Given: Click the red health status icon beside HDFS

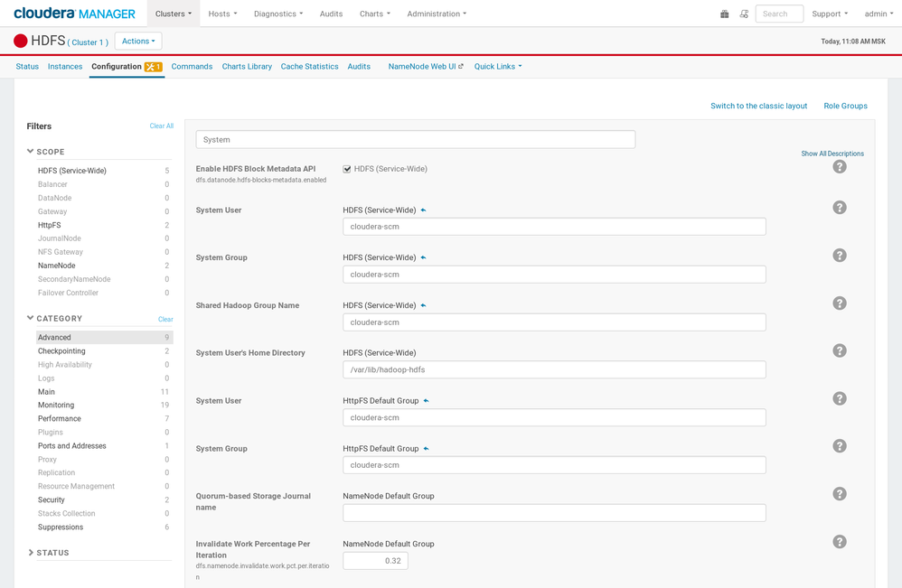Looking at the screenshot, I should click(x=22, y=40).
